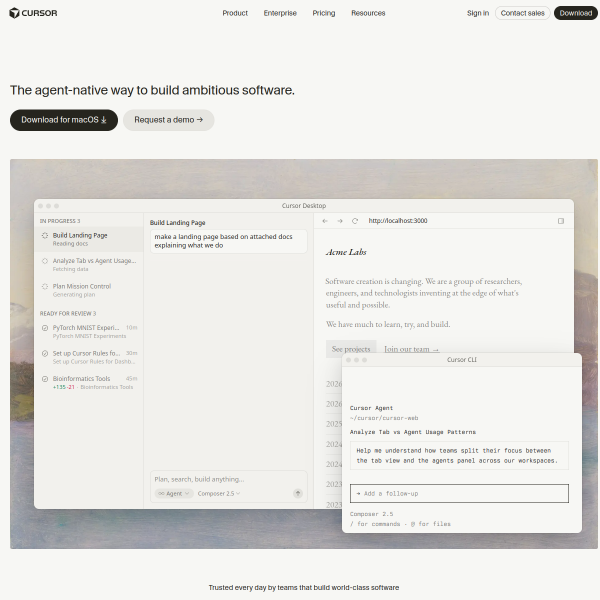Open the Resources menu
This screenshot has height=600, width=600.
(368, 13)
